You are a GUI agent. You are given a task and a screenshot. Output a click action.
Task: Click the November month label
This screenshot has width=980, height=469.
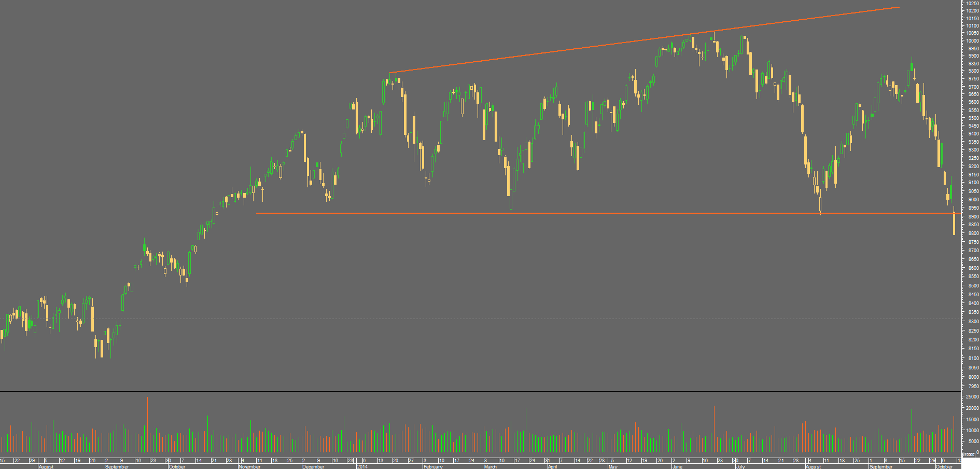(x=249, y=466)
